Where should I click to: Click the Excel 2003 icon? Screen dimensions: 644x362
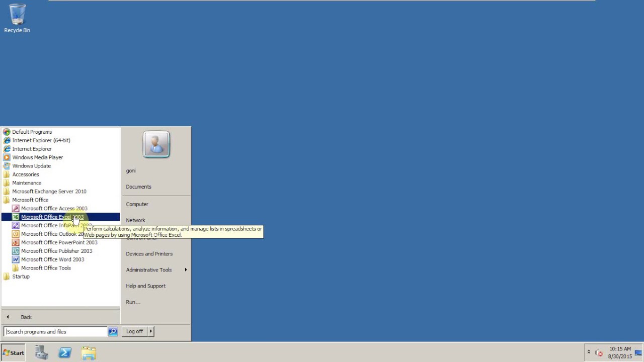coord(16,217)
